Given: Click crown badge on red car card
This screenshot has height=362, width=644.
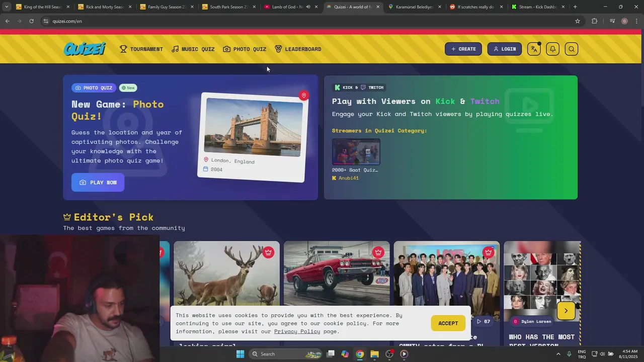Looking at the screenshot, I should [378, 252].
